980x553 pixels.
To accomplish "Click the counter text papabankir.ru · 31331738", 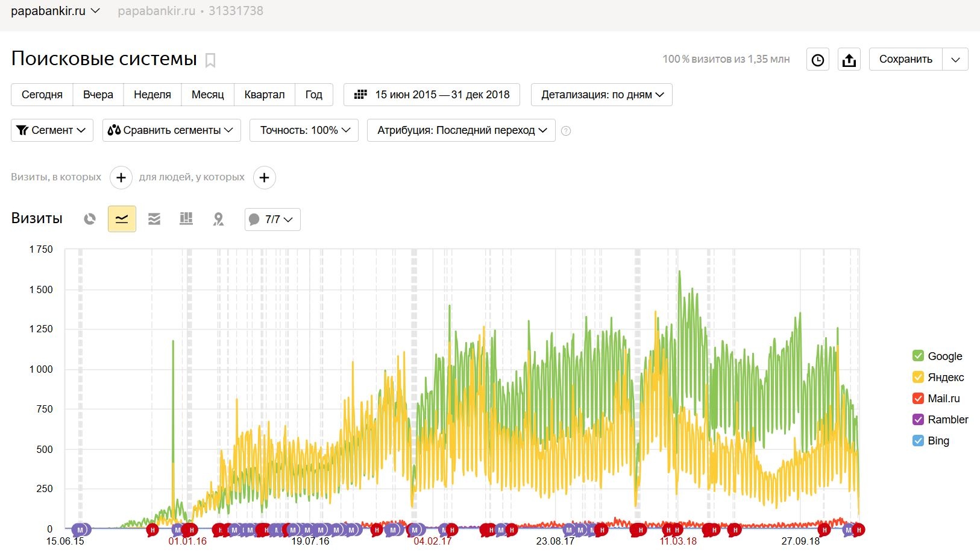I will 190,11.
